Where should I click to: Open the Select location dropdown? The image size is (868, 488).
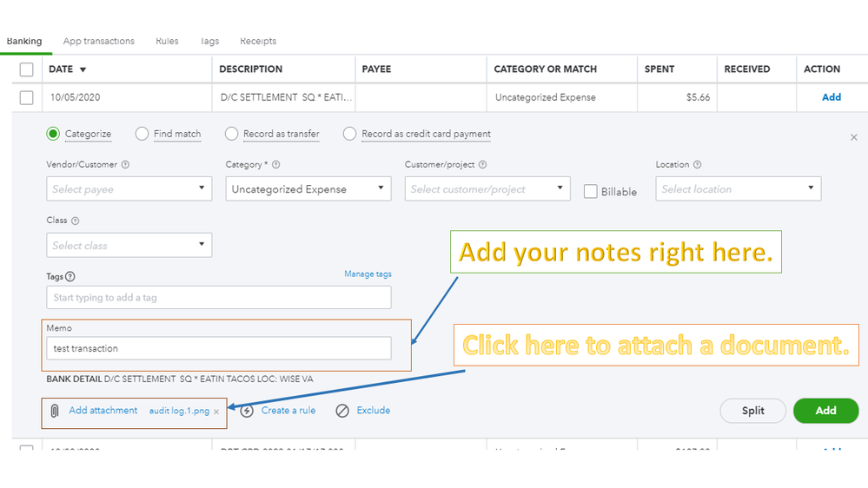tap(738, 188)
